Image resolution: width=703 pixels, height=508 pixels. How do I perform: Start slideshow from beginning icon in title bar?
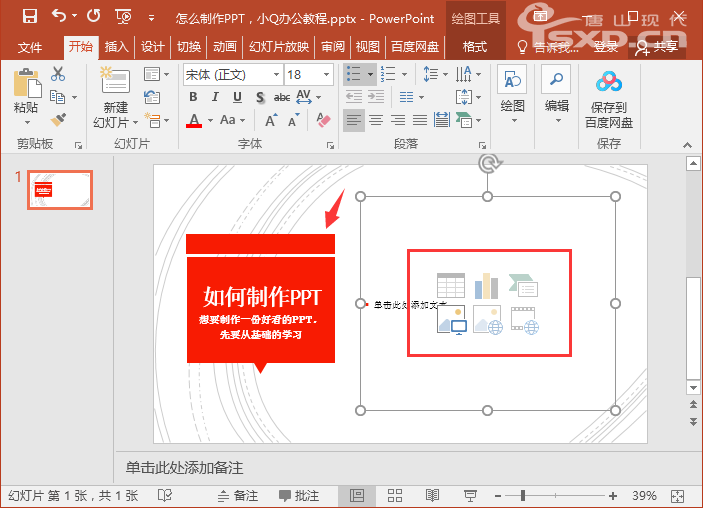point(123,17)
